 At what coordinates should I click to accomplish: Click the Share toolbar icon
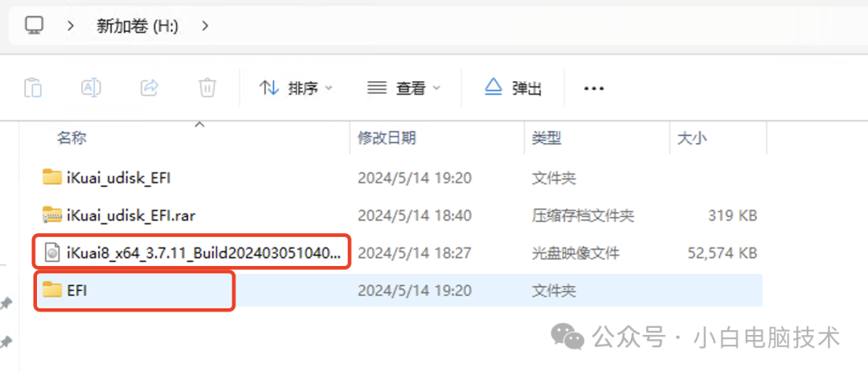tap(149, 88)
